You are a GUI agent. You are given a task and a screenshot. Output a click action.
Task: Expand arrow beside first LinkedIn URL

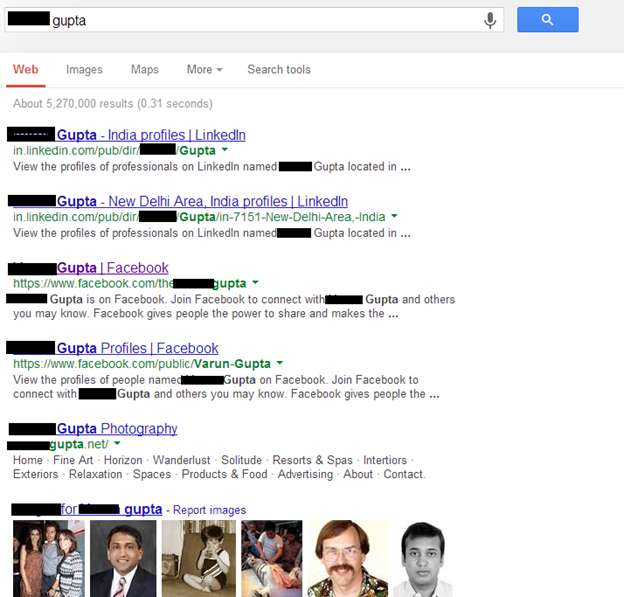coord(224,150)
